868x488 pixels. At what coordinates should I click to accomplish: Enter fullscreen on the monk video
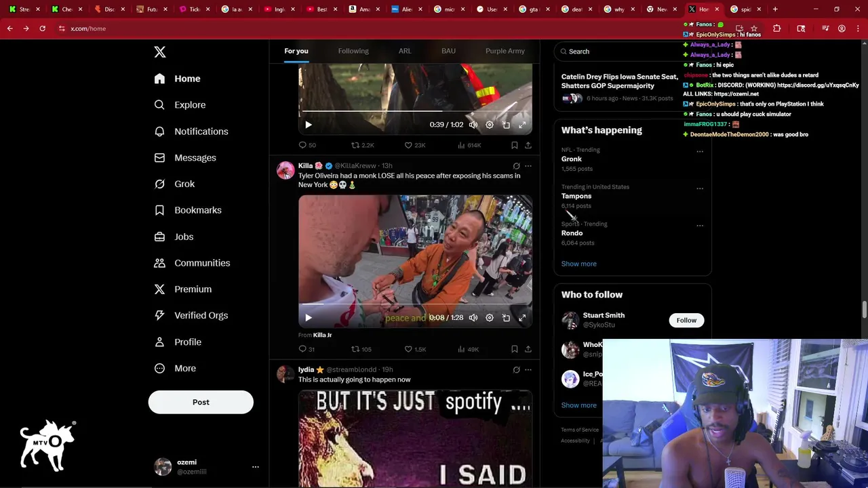tap(522, 318)
